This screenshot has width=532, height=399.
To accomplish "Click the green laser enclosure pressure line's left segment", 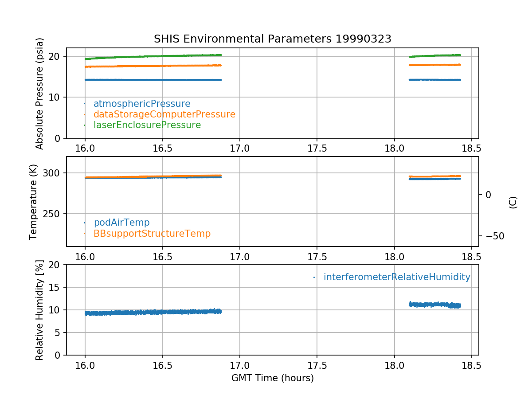I will point(153,56).
